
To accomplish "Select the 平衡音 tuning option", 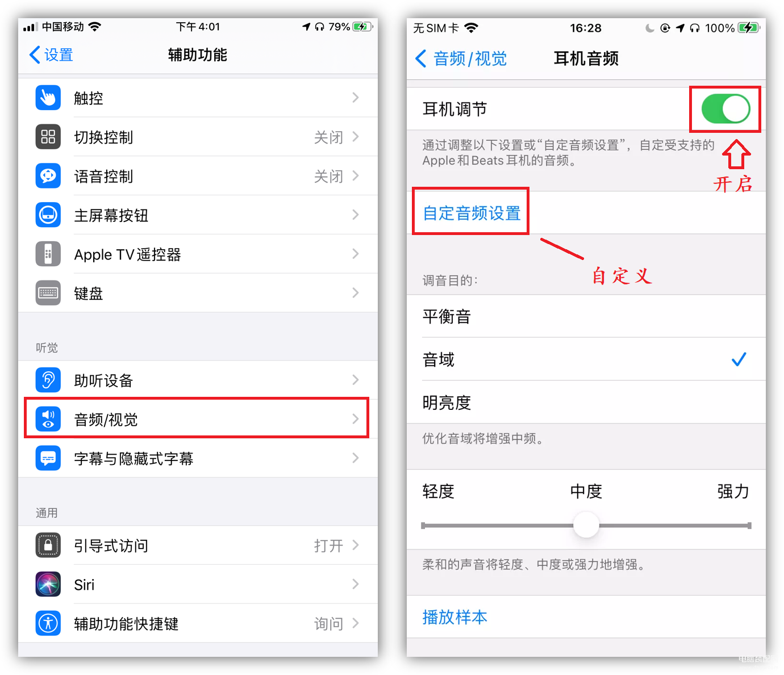I will point(586,316).
